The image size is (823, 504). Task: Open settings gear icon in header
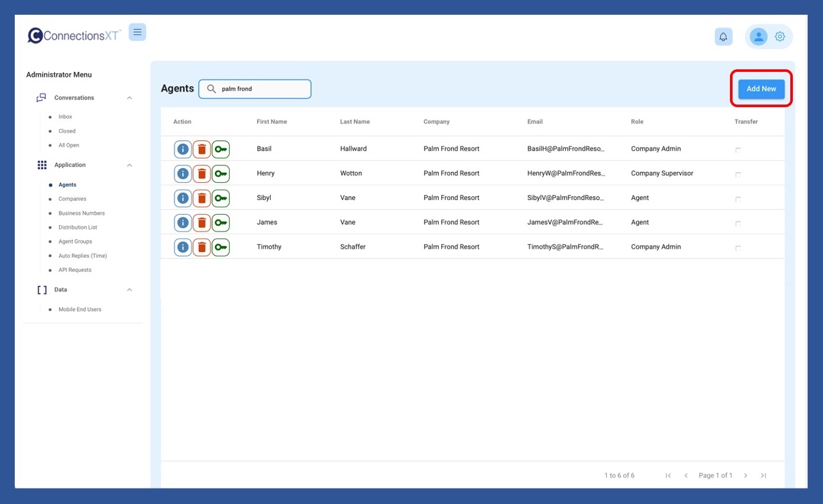coord(780,37)
